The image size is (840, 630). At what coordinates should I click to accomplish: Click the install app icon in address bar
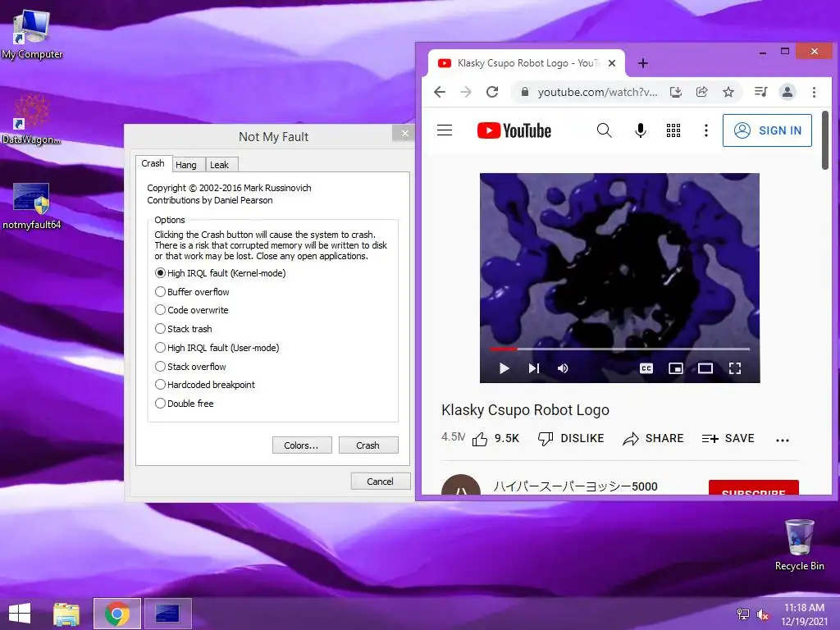point(676,92)
